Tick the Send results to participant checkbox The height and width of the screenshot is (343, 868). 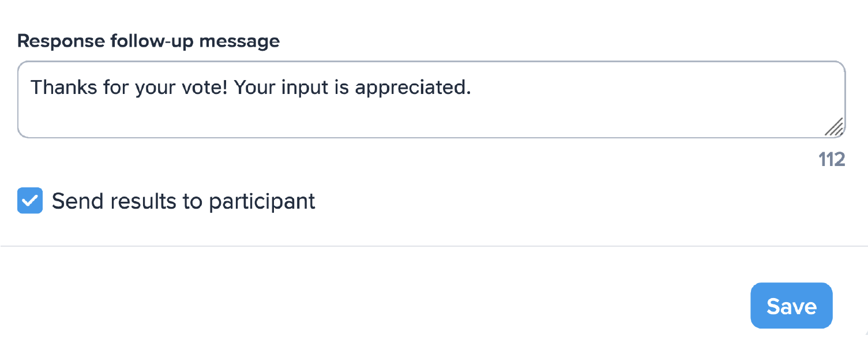(30, 201)
